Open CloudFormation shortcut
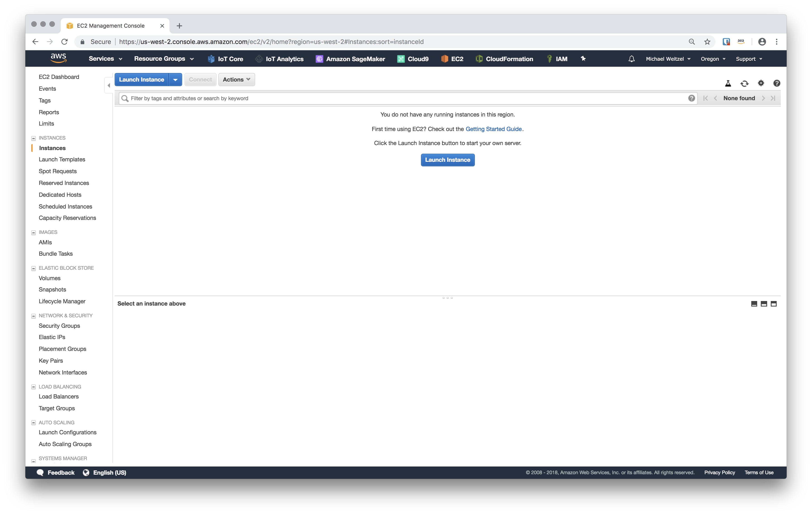 [504, 59]
